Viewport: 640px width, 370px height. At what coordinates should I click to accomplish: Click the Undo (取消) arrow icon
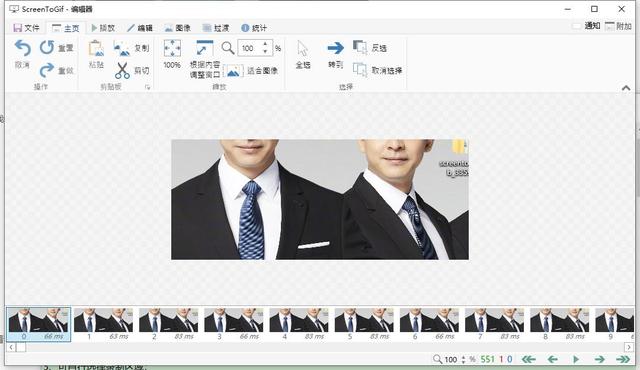(x=22, y=49)
